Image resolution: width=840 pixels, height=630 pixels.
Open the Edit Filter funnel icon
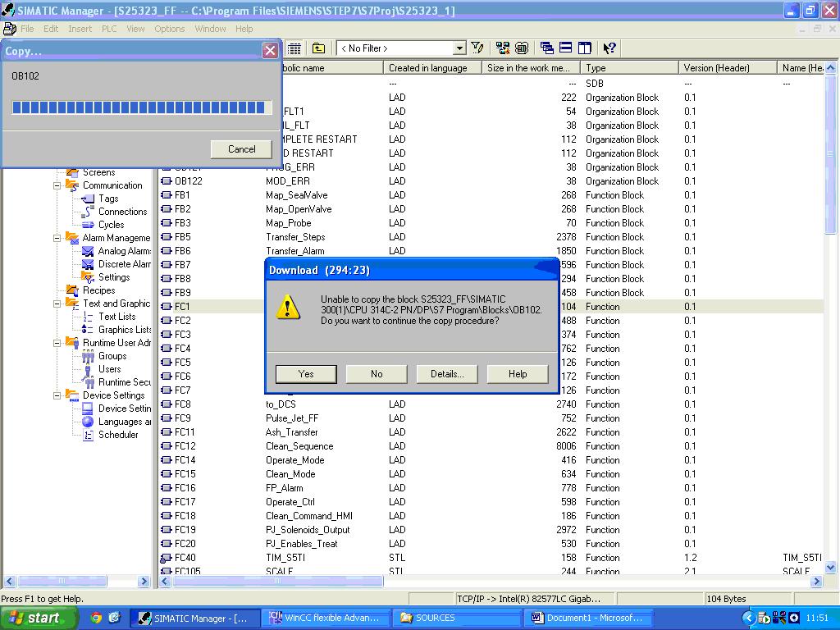coord(477,48)
